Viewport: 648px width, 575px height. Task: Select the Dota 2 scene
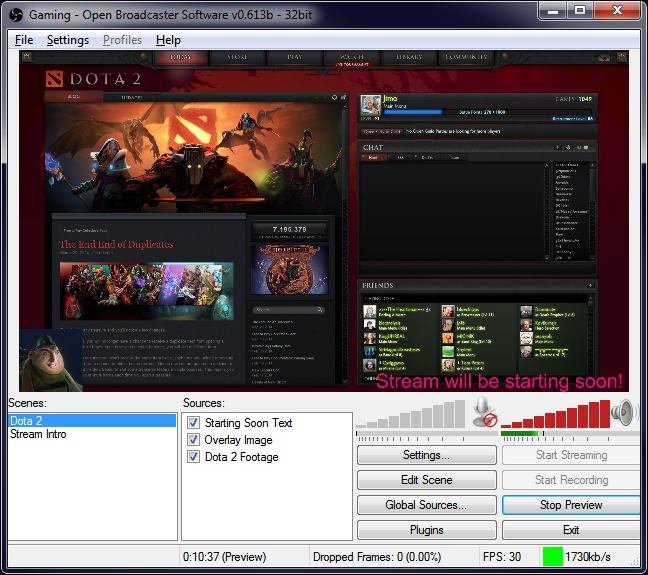(x=92, y=421)
